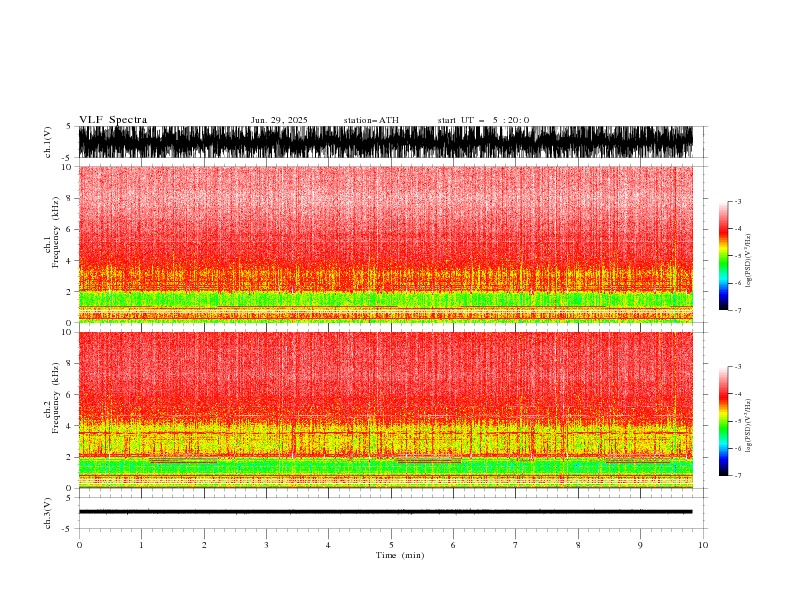
Task: Click the "9" tick on the Time axis
Action: (640, 545)
